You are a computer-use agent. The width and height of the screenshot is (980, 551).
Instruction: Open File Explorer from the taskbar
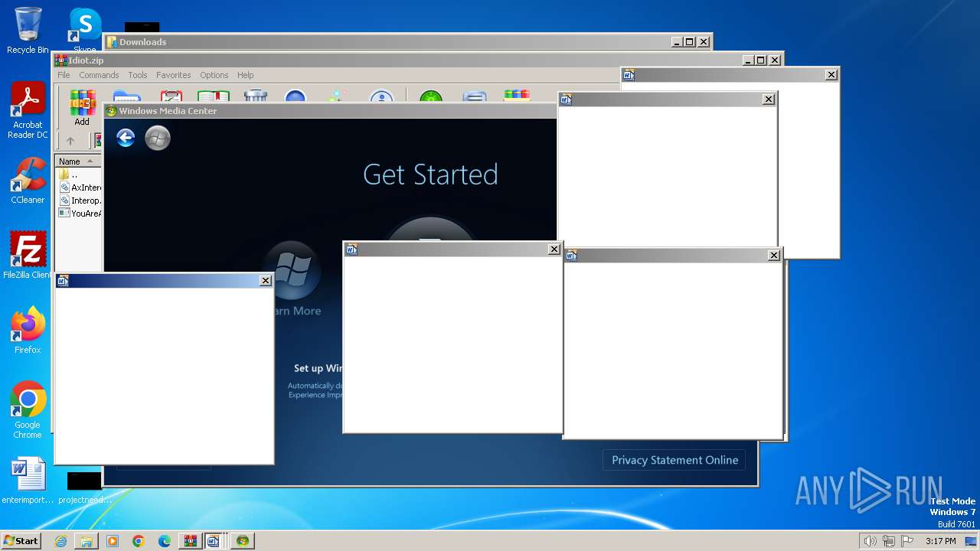87,541
